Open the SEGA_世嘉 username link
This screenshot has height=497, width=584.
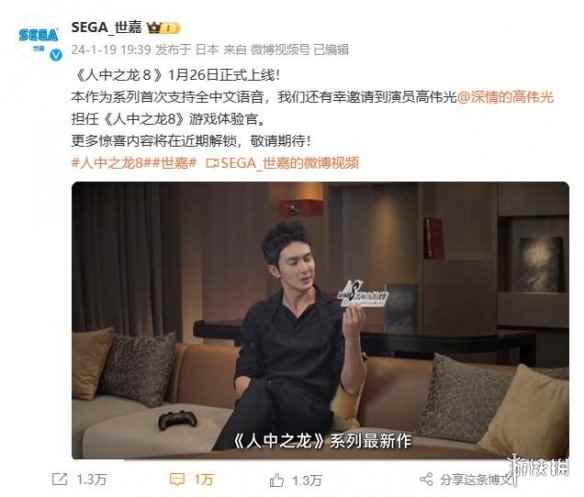click(107, 27)
